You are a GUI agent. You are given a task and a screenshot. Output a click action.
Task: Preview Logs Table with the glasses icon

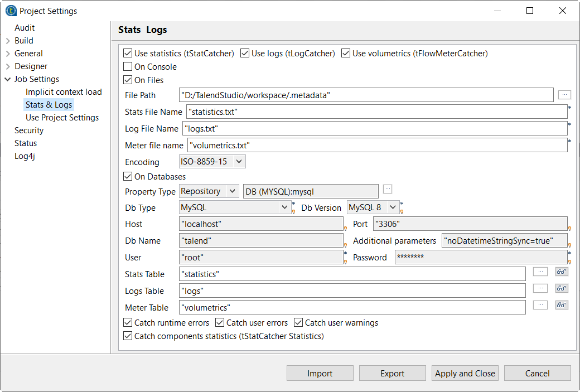pos(562,288)
